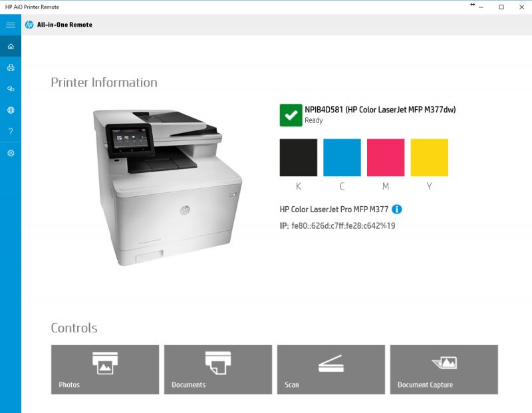
Task: Maximize the HP AiO Printer Remote window
Action: (501, 7)
